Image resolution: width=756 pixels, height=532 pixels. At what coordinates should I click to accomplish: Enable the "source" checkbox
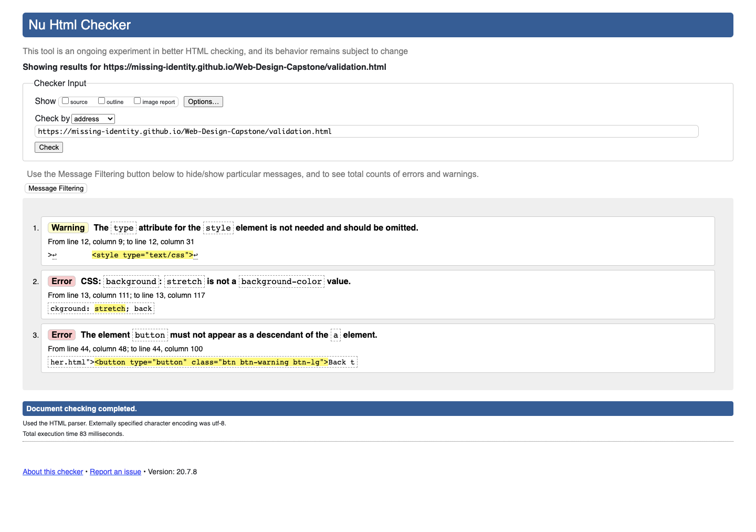65,100
